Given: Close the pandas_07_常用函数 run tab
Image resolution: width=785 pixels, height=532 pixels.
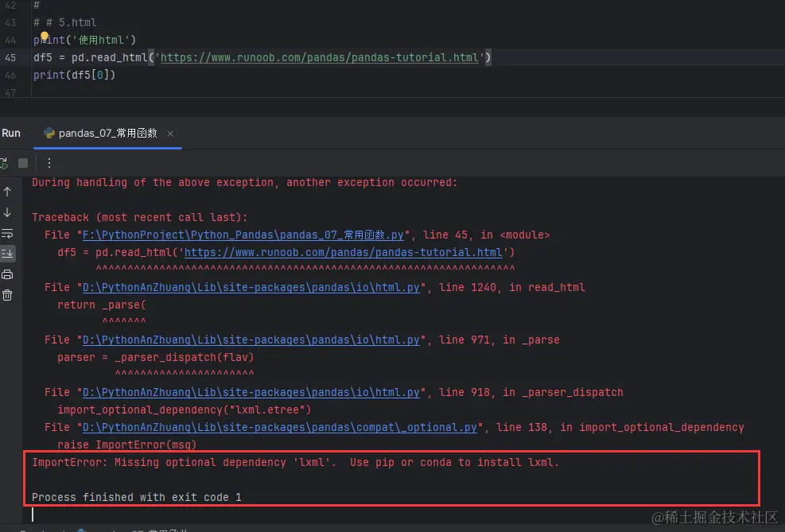Looking at the screenshot, I should (x=170, y=134).
